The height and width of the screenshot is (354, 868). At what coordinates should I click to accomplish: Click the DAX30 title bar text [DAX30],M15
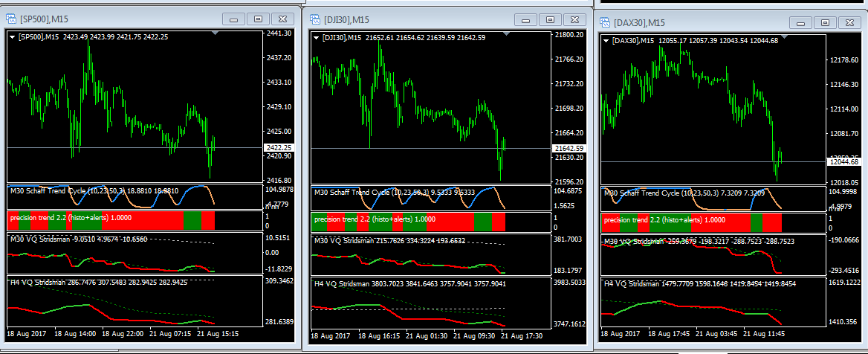pyautogui.click(x=639, y=23)
